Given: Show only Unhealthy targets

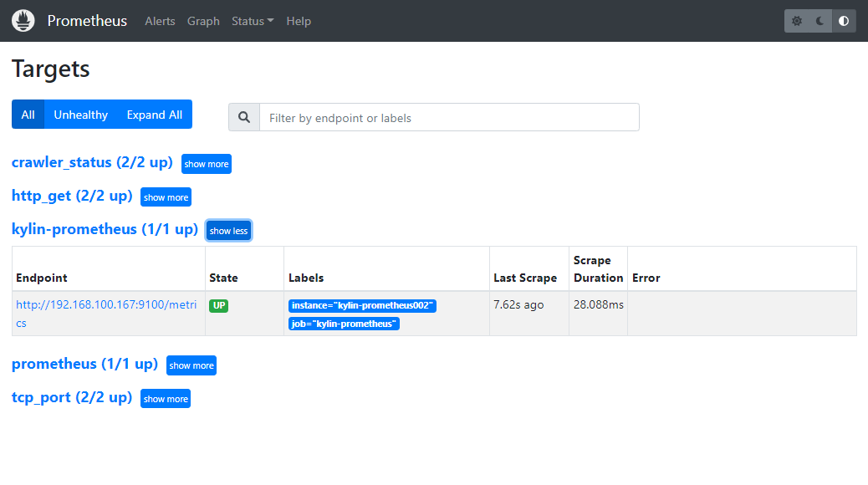Looking at the screenshot, I should point(81,115).
